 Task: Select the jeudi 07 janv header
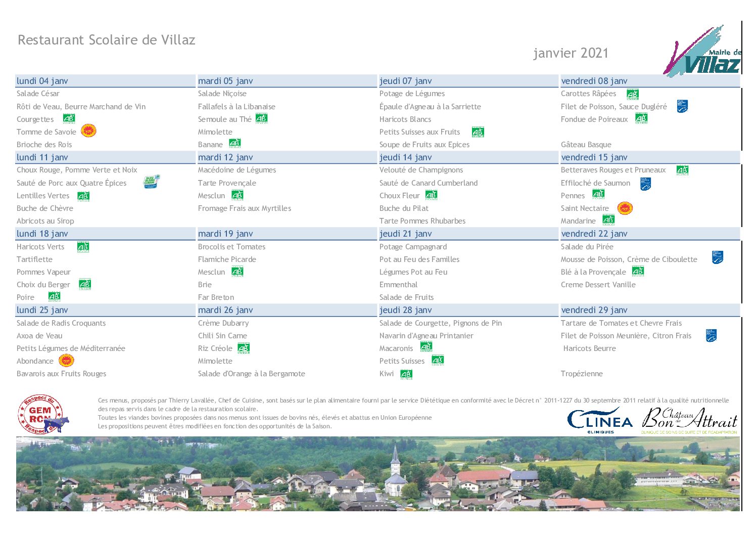coord(468,81)
